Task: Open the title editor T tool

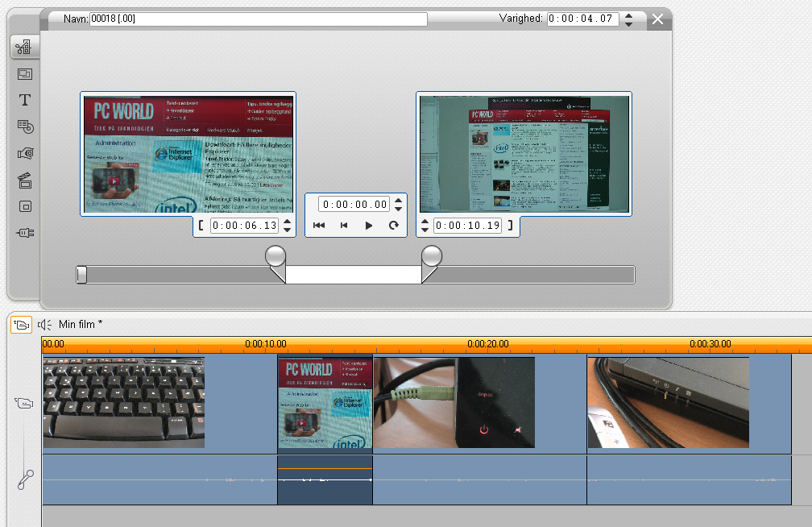Action: (x=24, y=100)
